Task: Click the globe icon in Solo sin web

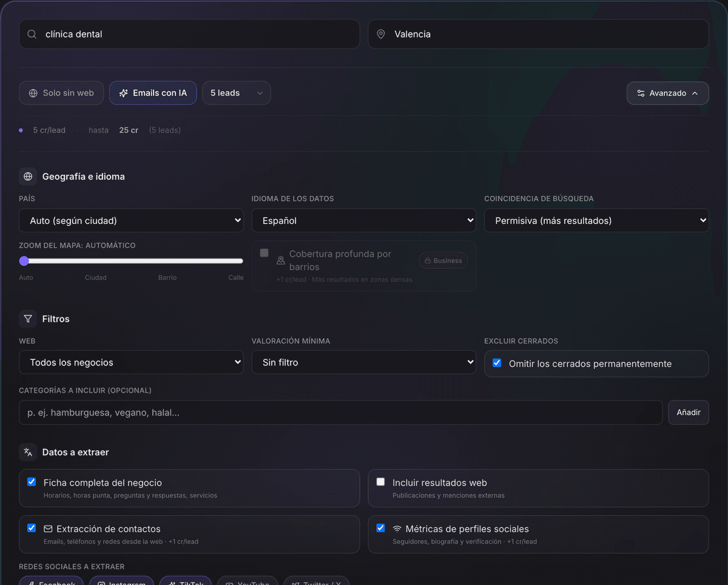Action: [x=33, y=93]
